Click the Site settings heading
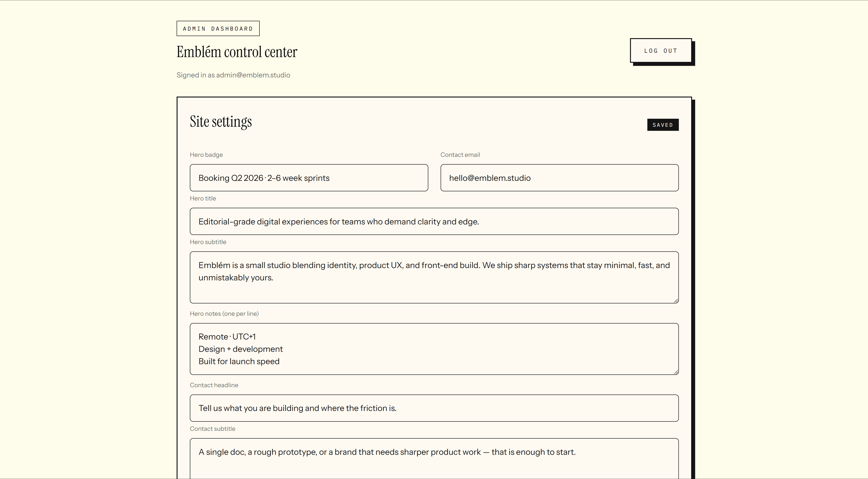 coord(221,121)
